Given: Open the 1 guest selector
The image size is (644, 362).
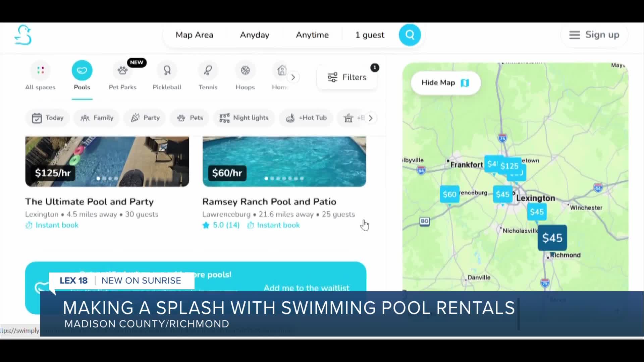Looking at the screenshot, I should [370, 35].
